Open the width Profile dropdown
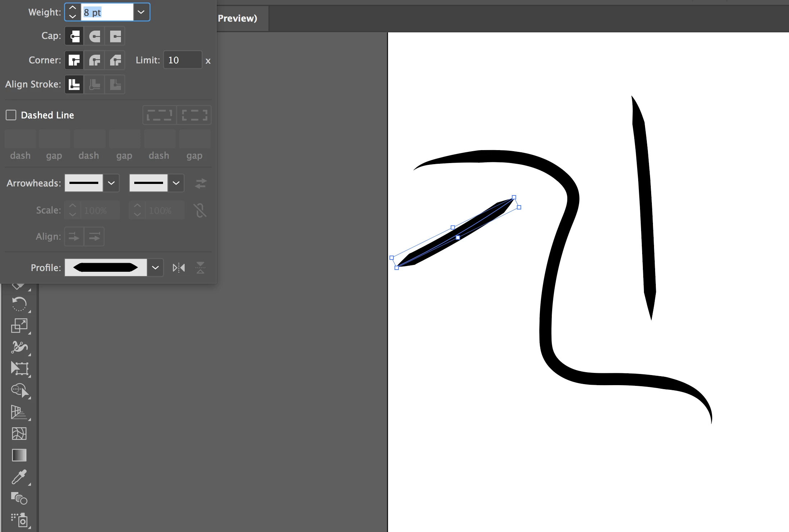This screenshot has width=789, height=532. tap(155, 268)
